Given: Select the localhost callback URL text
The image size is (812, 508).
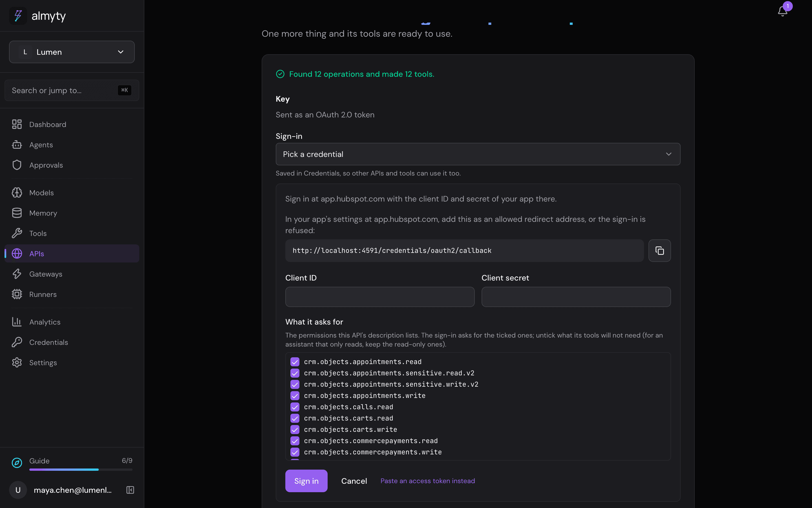Looking at the screenshot, I should tap(392, 251).
